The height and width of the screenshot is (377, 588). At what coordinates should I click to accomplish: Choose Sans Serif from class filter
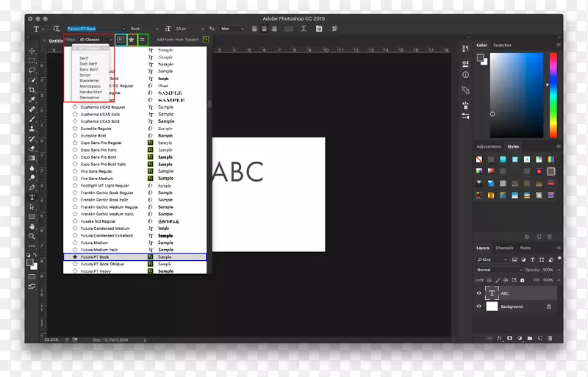[x=88, y=69]
